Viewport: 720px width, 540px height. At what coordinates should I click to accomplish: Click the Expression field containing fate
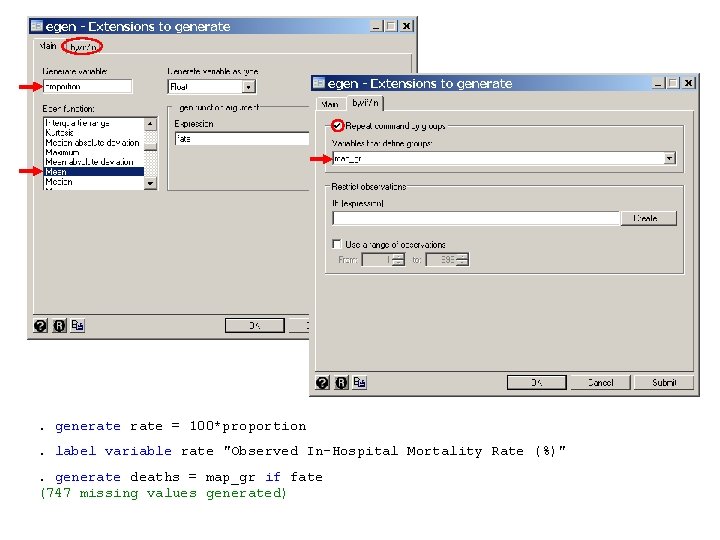click(x=242, y=139)
